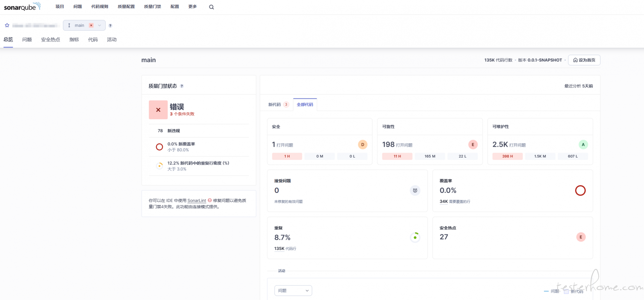The width and height of the screenshot is (644, 300).
Task: Click the help icon beside branch selector
Action: point(110,26)
